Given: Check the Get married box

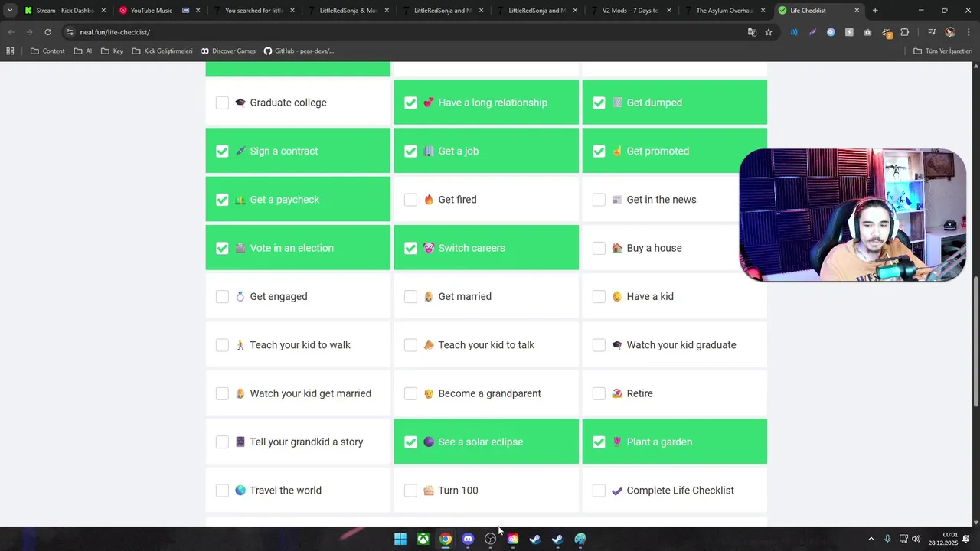Looking at the screenshot, I should click(x=410, y=296).
